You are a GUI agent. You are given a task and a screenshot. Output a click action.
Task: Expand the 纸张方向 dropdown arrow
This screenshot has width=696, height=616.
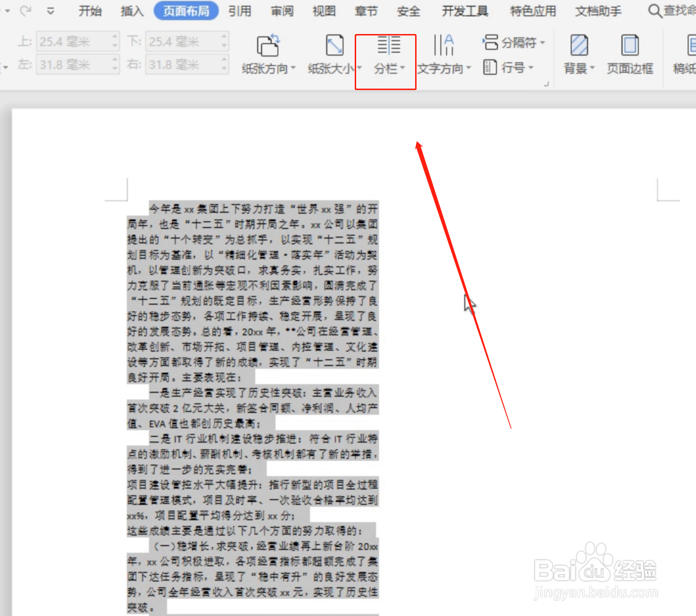[293, 68]
